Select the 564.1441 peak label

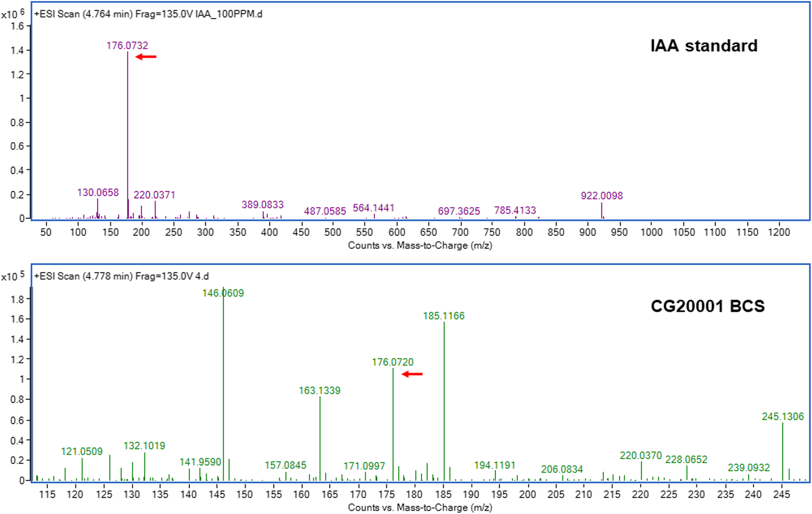coord(373,208)
